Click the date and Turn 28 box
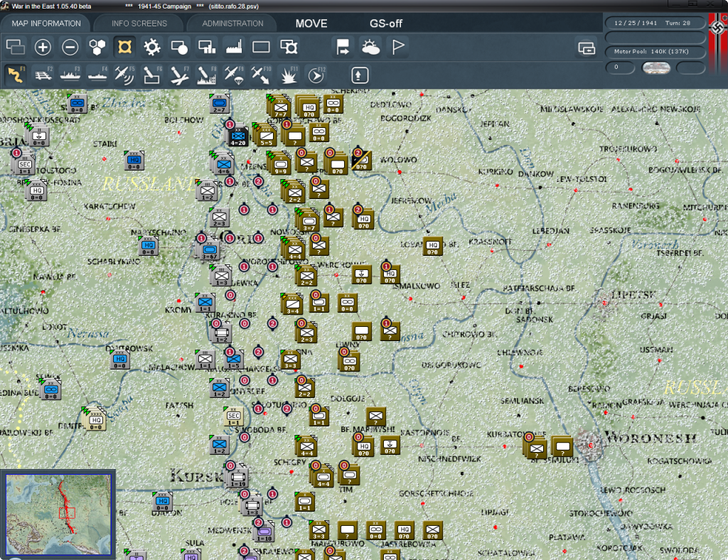The width and height of the screenshot is (728, 560). pyautogui.click(x=655, y=23)
